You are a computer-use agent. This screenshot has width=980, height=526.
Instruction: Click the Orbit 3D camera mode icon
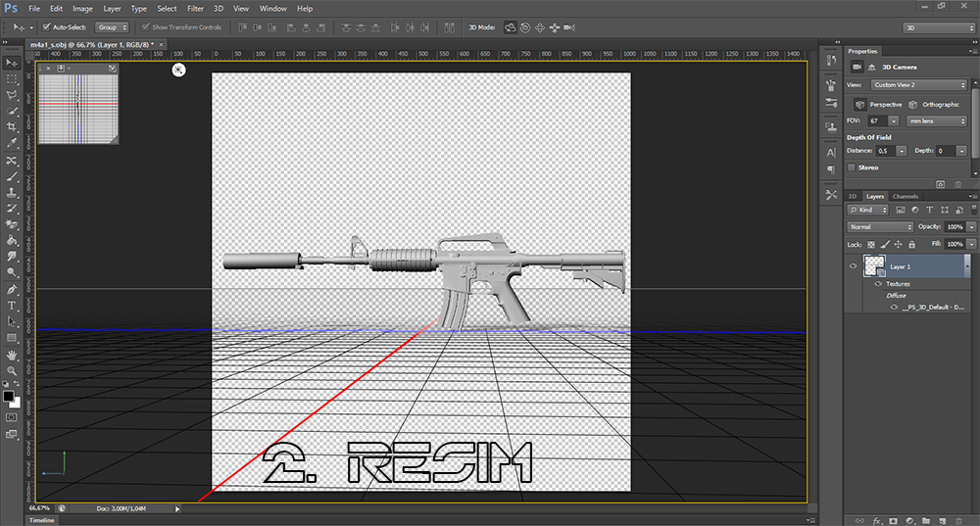[x=510, y=27]
